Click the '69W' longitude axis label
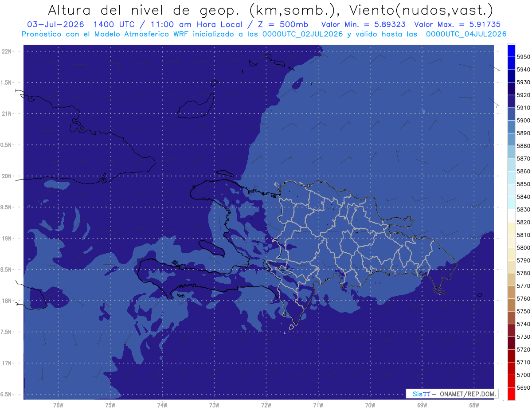 click(422, 405)
